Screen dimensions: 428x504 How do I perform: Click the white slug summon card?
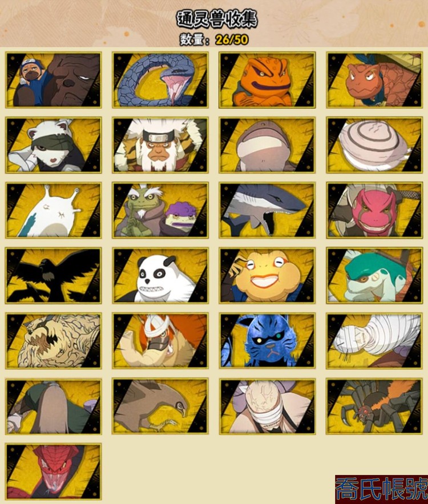[53, 211]
